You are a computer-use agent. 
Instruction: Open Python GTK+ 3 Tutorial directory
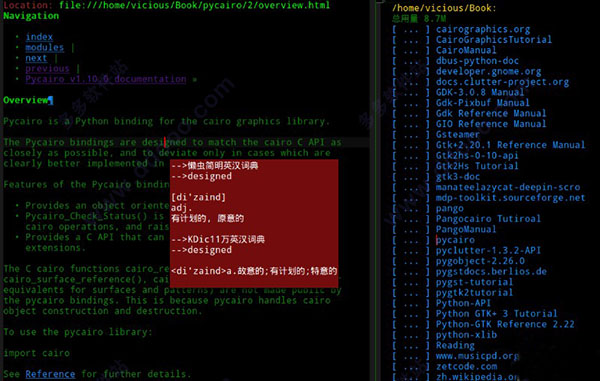497,314
